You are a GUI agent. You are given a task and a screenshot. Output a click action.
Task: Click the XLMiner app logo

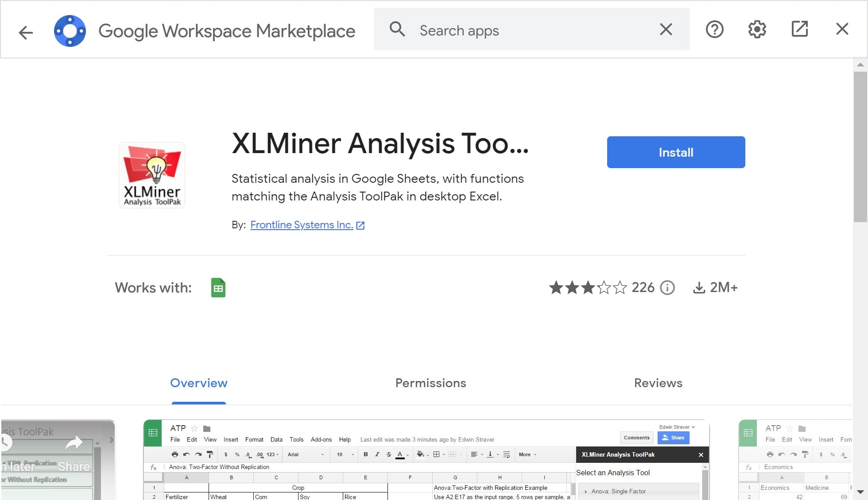click(152, 175)
